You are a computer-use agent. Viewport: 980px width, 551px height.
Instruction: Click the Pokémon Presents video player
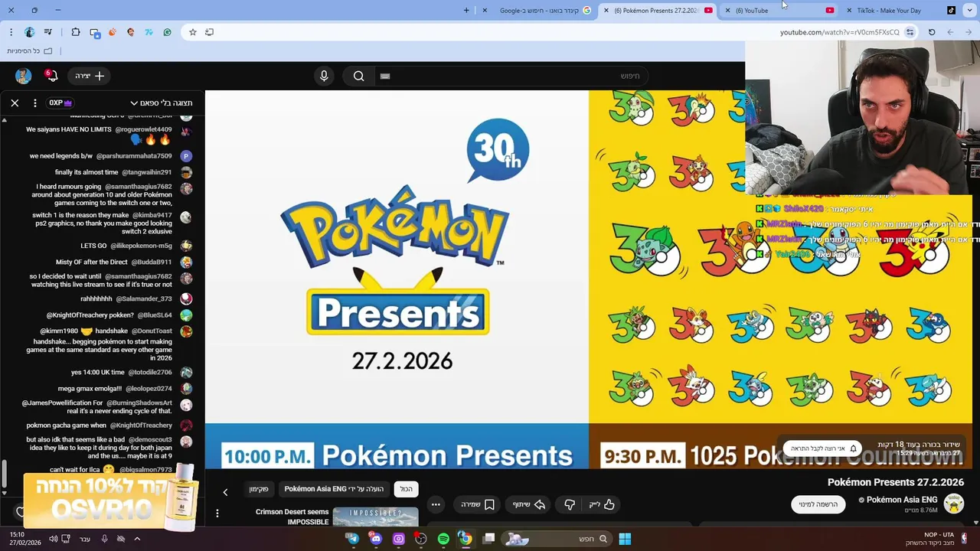[x=588, y=279]
